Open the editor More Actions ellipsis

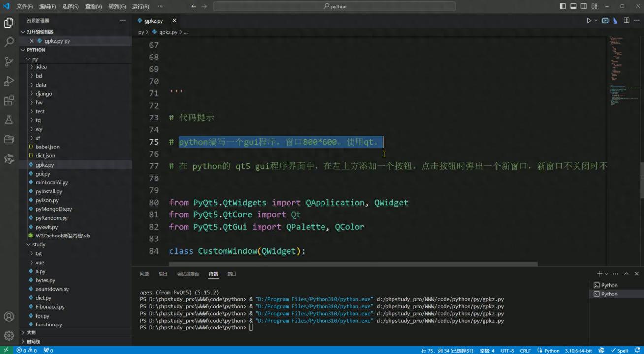click(x=636, y=21)
